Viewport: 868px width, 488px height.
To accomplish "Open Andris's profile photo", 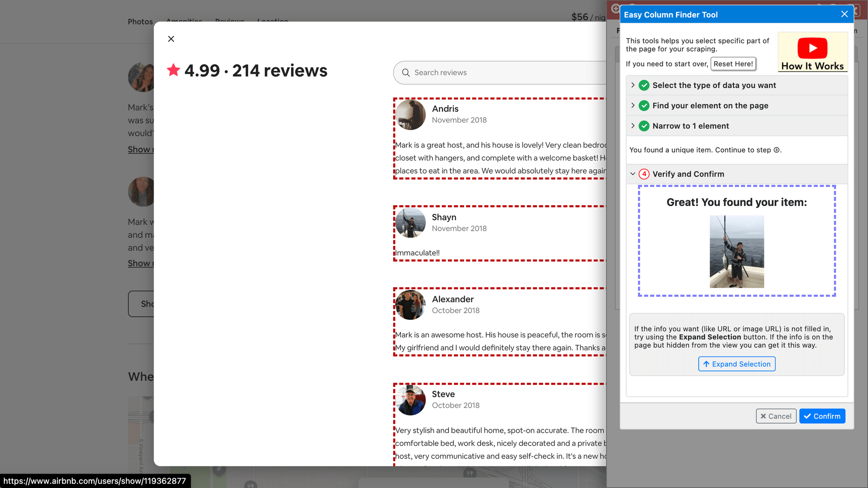I will click(x=411, y=115).
